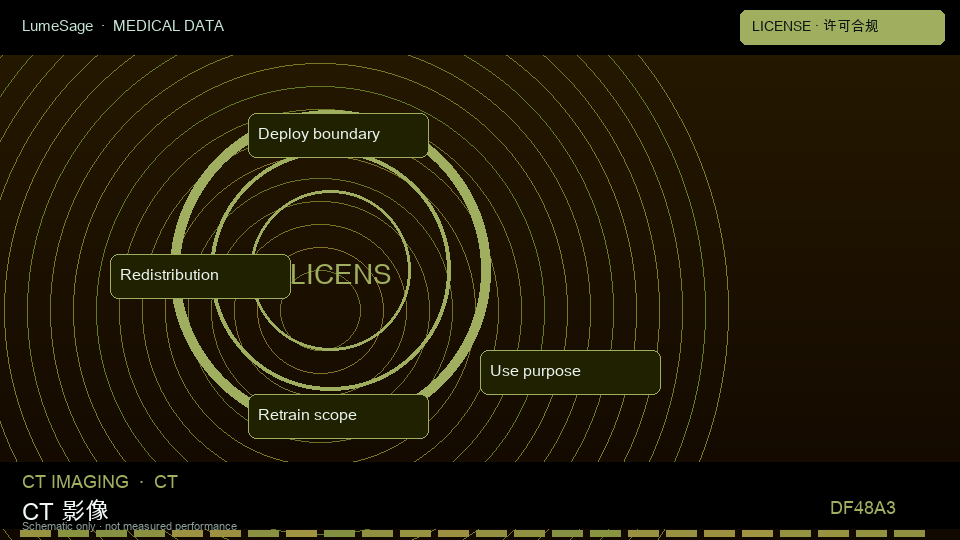Select the Use purpose node
The width and height of the screenshot is (960, 540).
[570, 372]
